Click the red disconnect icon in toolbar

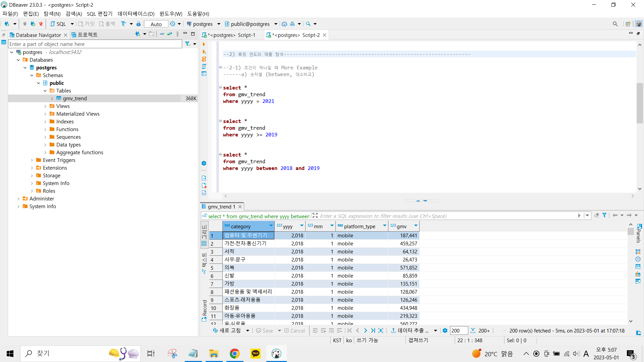[x=41, y=24]
